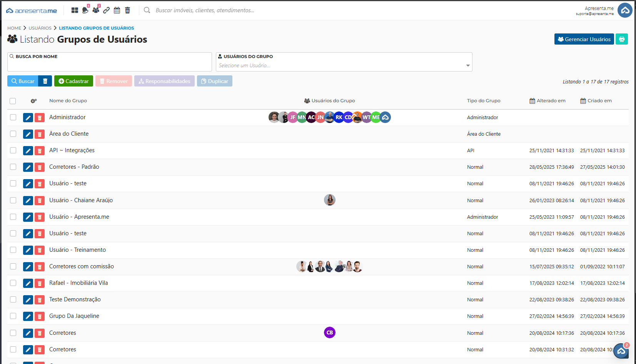Open the dashboard grid icon in top bar
This screenshot has height=364, width=636.
point(75,10)
